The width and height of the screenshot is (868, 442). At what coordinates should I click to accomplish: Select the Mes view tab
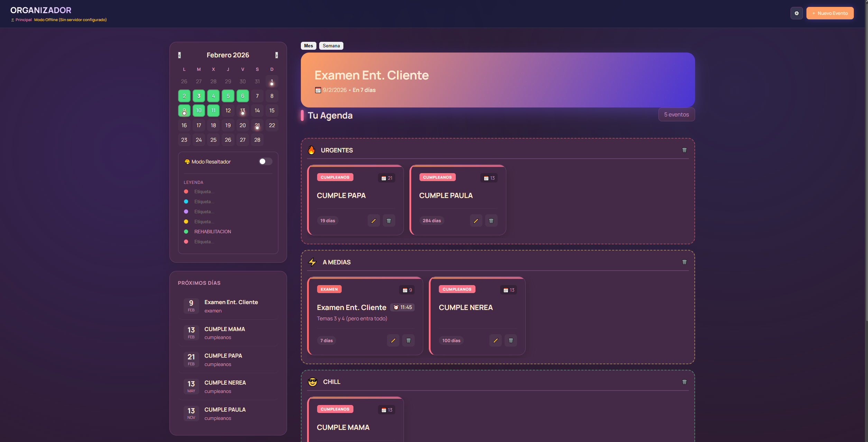point(308,46)
